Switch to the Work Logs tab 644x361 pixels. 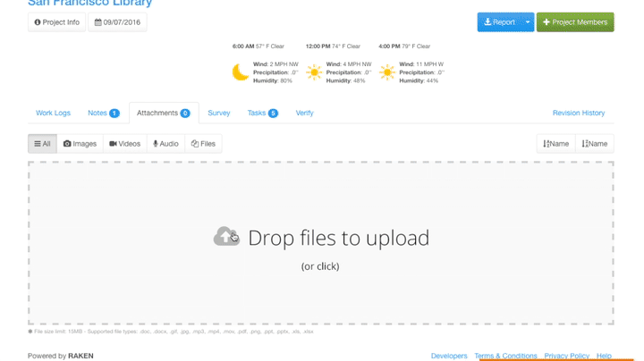(53, 113)
